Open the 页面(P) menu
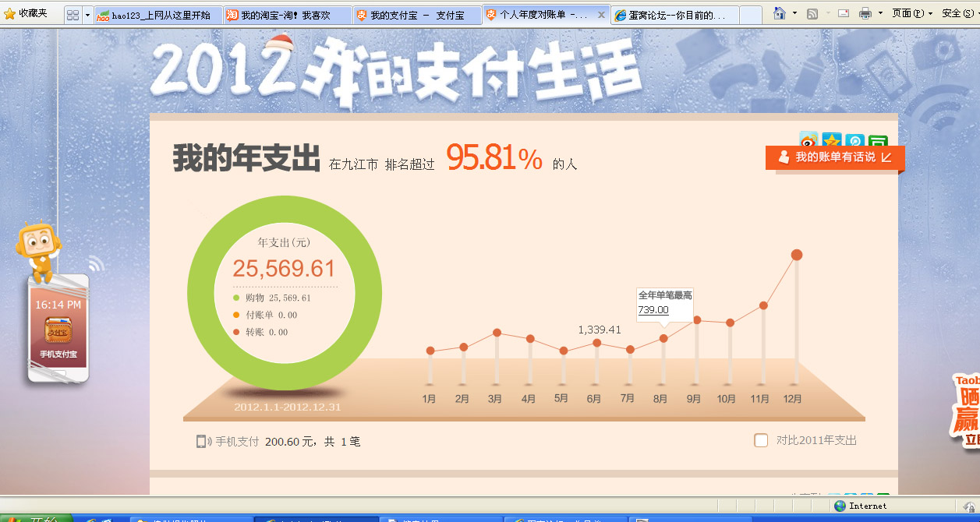 click(912, 13)
